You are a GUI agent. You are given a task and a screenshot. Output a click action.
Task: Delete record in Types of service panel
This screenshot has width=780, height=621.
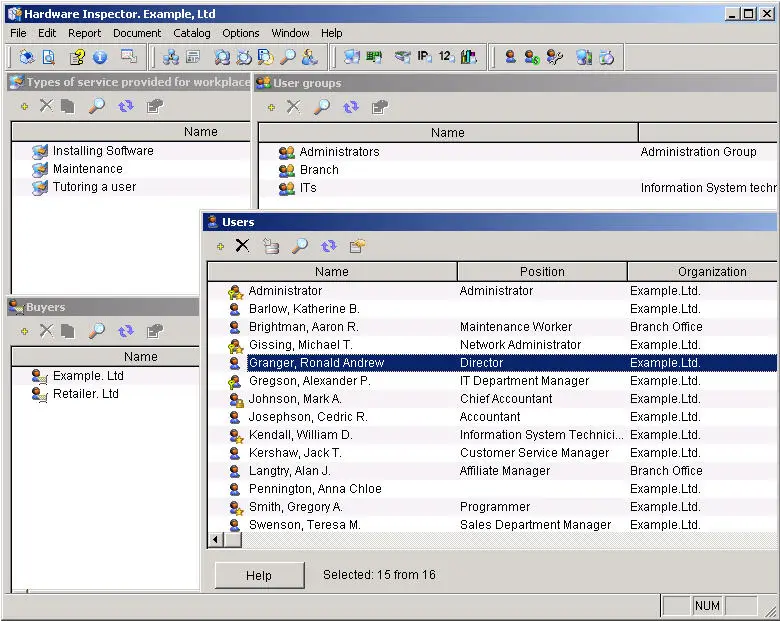click(46, 105)
